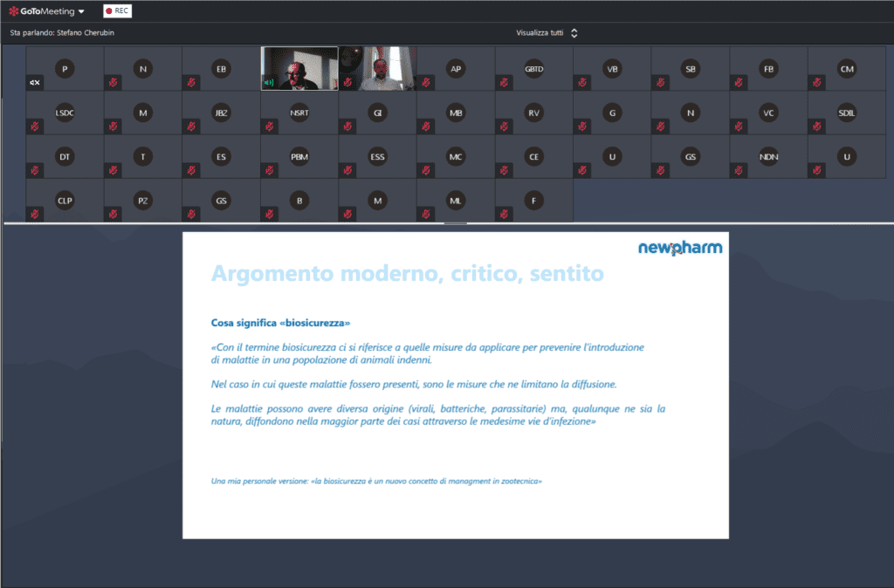Select the P participant avatar
The height and width of the screenshot is (588, 894).
click(x=65, y=69)
